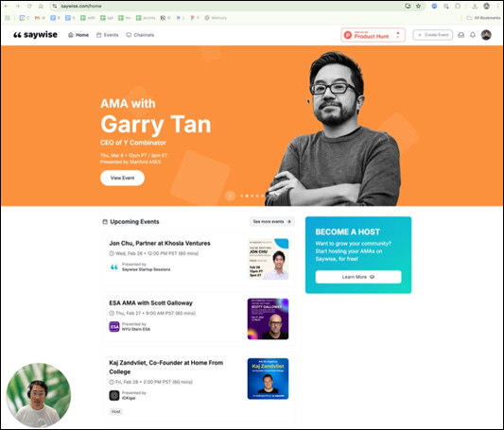Click Learn More in Become a Host card
This screenshot has height=430, width=504.
358,277
